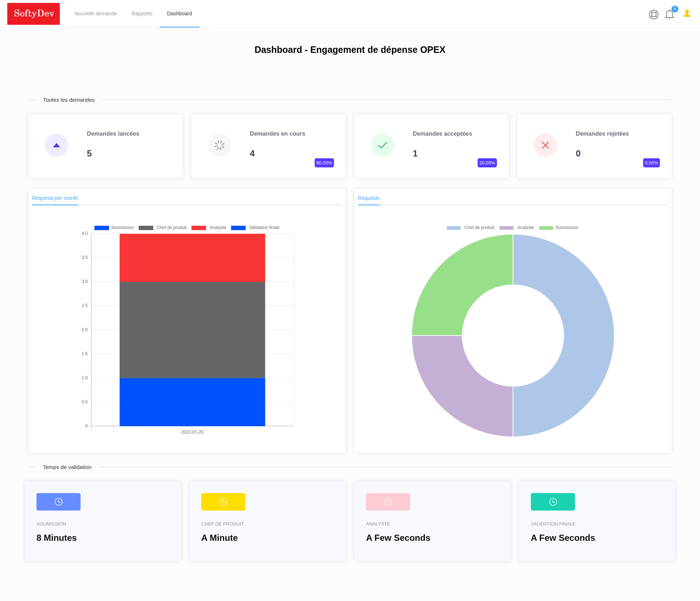Click the triangle icon on Demandes lancées card
Image resolution: width=700 pixels, height=601 pixels.
[x=57, y=145]
